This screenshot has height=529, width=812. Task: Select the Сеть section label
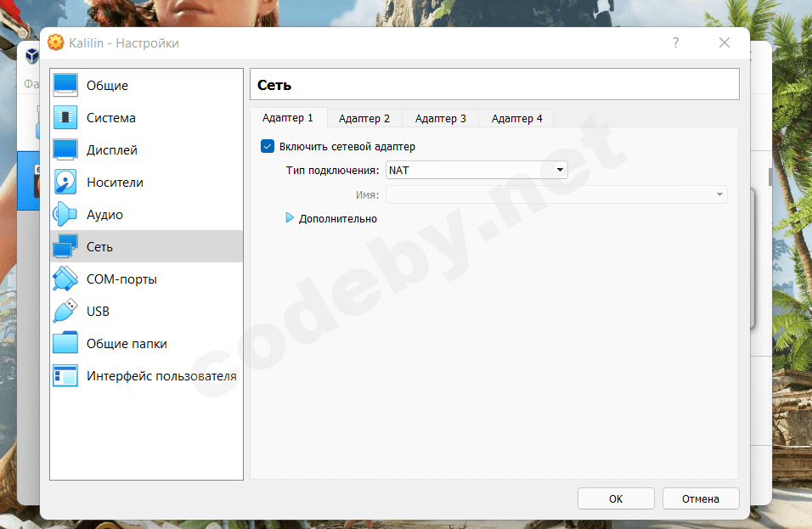pos(99,247)
